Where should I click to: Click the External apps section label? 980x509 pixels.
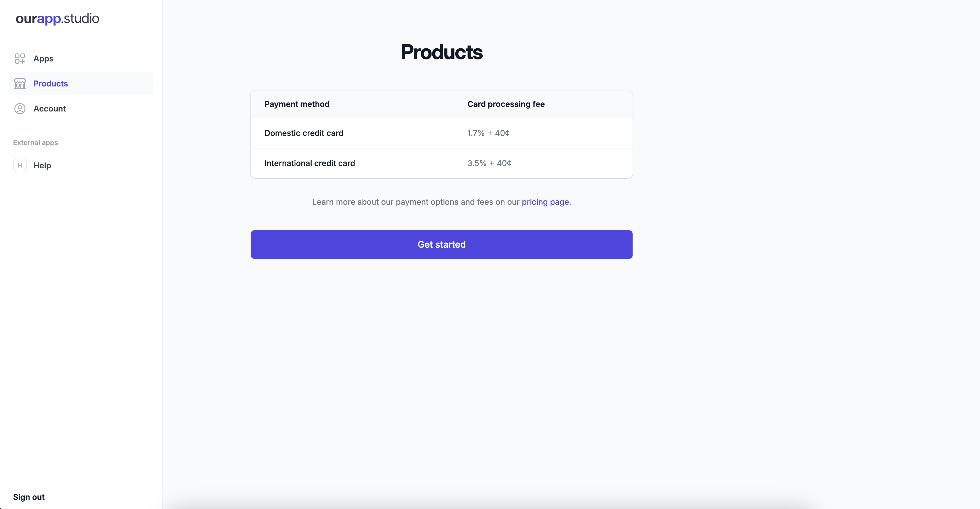(36, 143)
